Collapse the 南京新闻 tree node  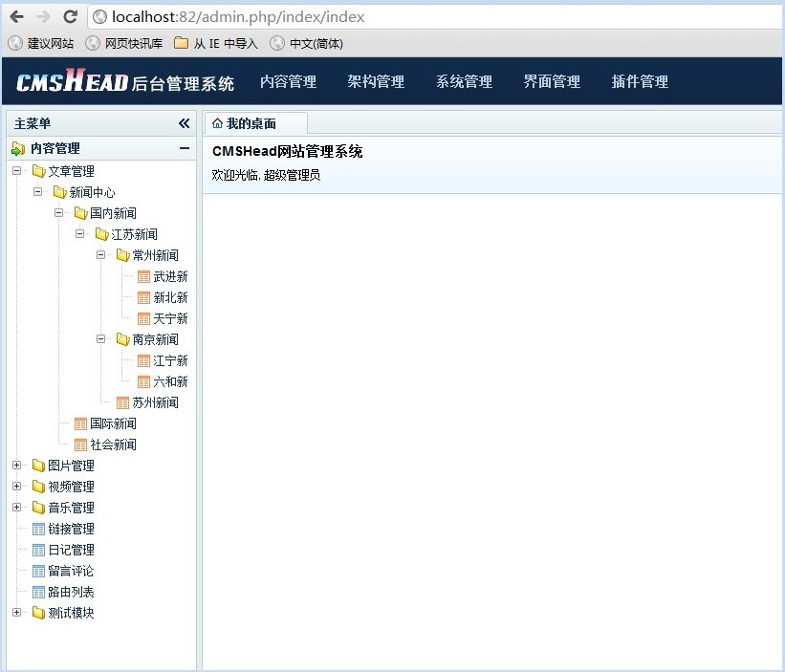[x=101, y=339]
